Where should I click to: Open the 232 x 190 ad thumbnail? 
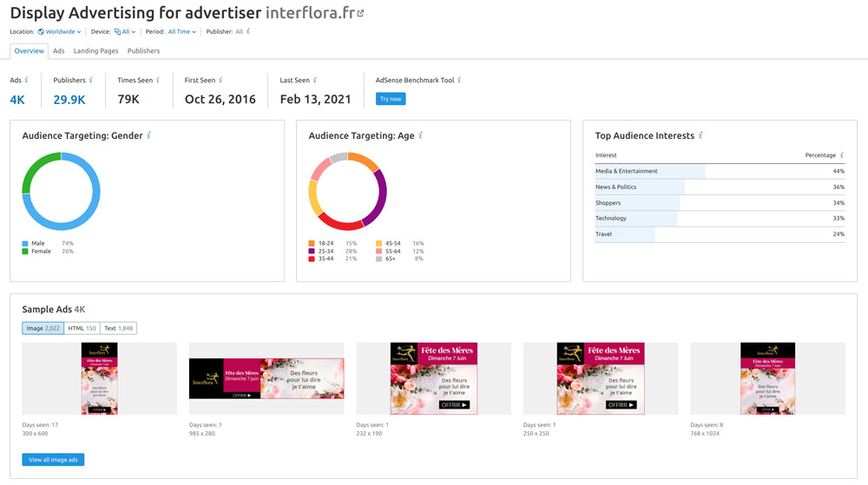click(433, 378)
